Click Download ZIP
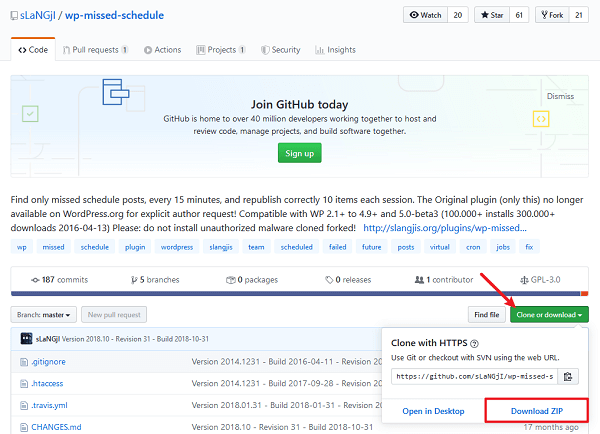The image size is (600, 434). coord(536,411)
